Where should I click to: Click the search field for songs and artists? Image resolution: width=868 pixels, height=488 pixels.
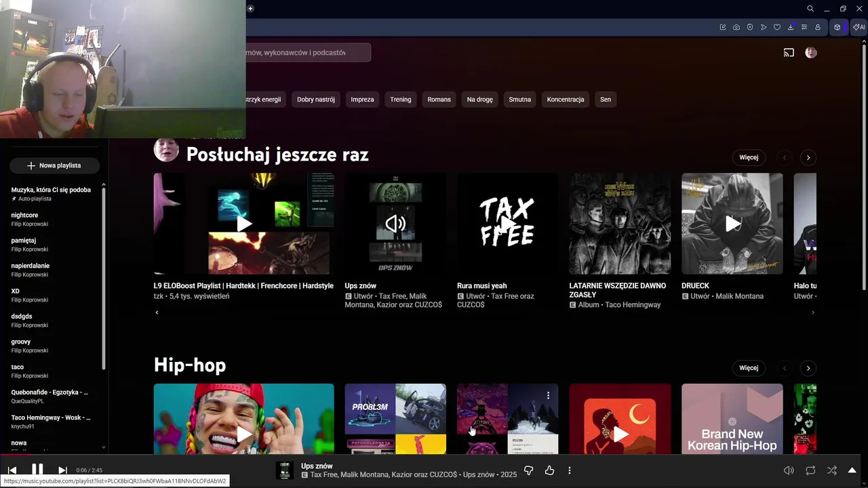[x=308, y=52]
